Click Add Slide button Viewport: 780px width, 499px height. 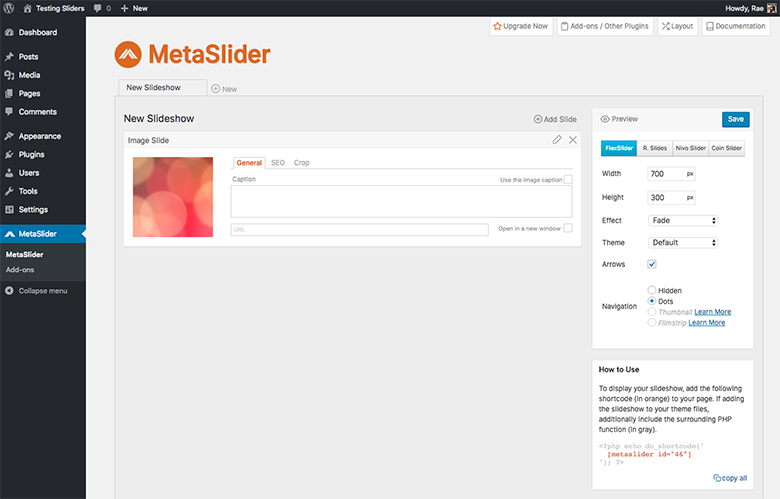pyautogui.click(x=555, y=119)
